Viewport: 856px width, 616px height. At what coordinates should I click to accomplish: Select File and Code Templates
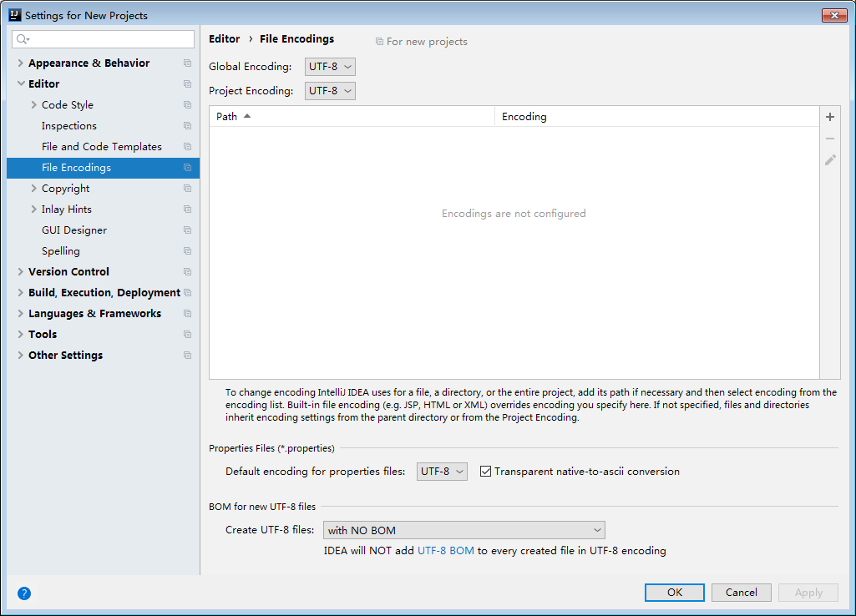click(x=104, y=147)
